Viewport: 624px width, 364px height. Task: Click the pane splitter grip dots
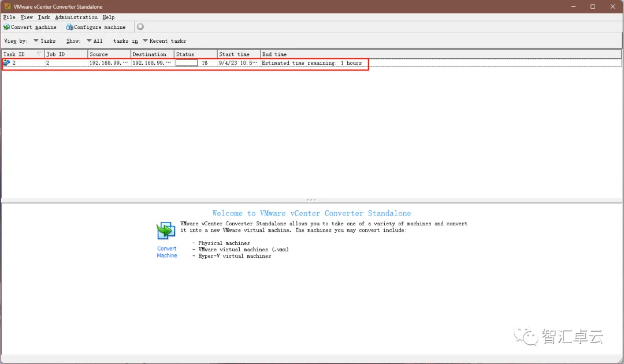click(x=311, y=200)
